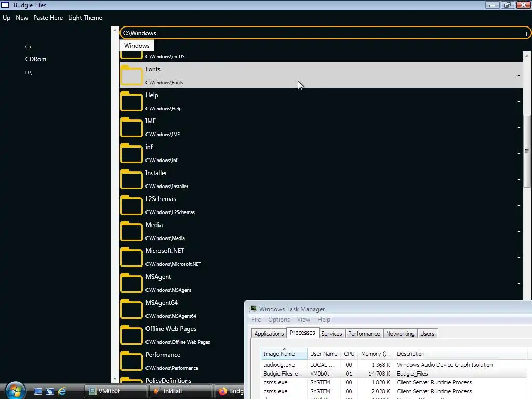532x399 pixels.
Task: Click Paste Here in the menu bar
Action: tap(48, 18)
